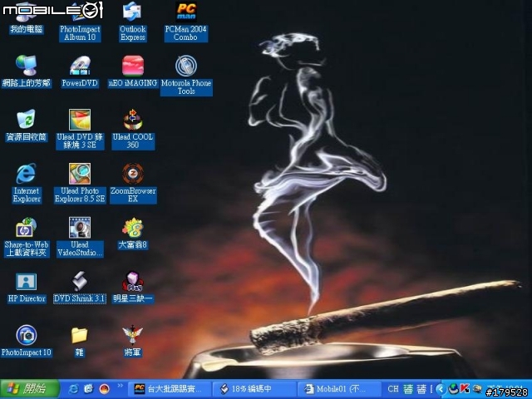Select the 資源回收筒 recycle bin icon
The width and height of the screenshot is (532, 399).
click(x=26, y=126)
